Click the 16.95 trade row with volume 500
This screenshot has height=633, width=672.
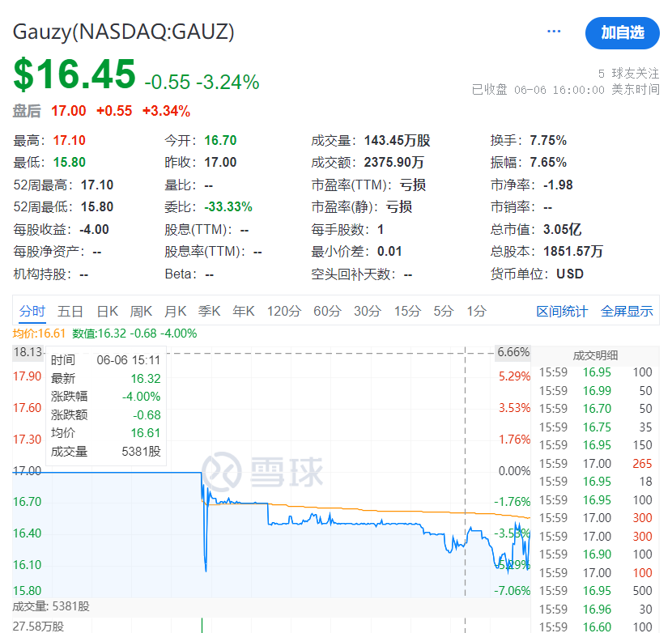pos(595,591)
